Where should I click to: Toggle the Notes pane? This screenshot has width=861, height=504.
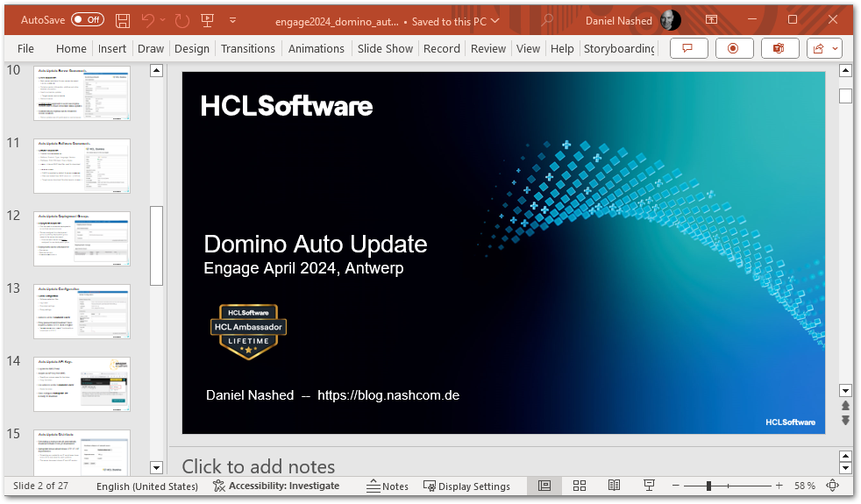388,486
